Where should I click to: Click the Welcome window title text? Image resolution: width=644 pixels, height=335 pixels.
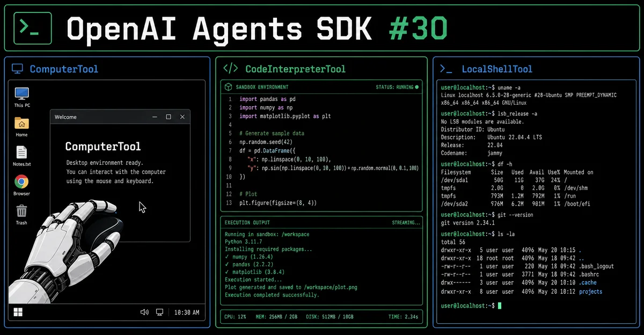(65, 117)
